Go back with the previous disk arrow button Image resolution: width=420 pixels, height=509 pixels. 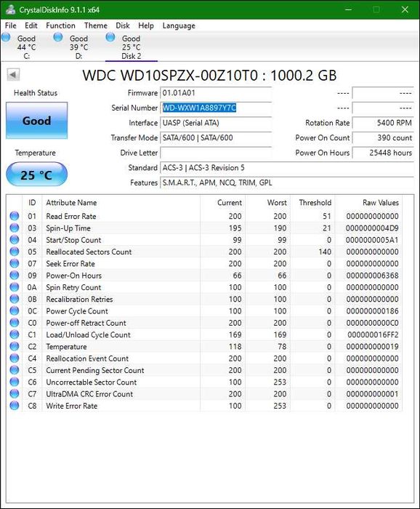[13, 75]
